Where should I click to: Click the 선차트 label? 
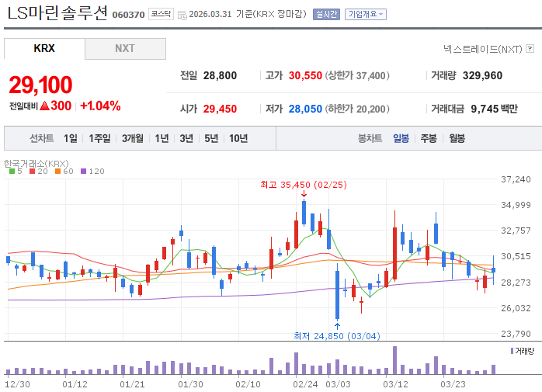(x=41, y=139)
